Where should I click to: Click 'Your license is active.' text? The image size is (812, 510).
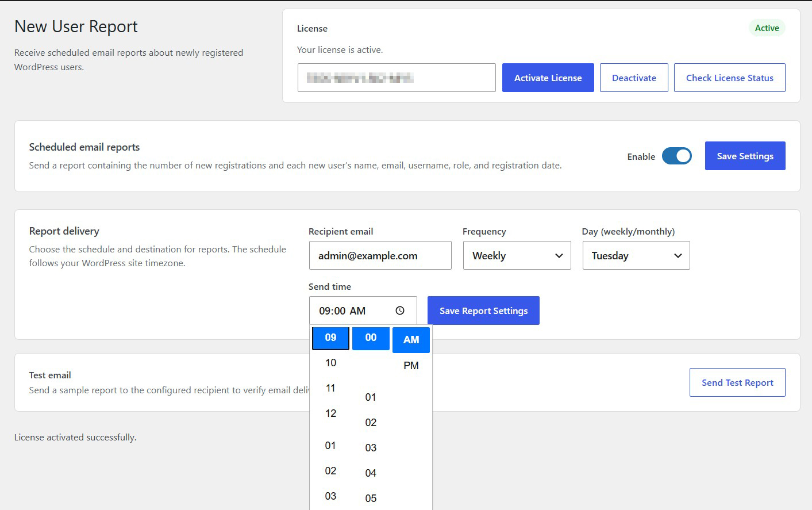coord(340,49)
